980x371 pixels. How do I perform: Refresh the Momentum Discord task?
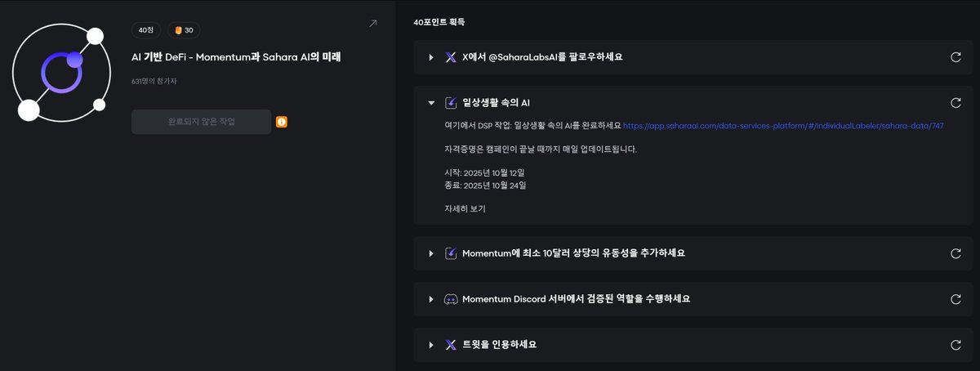tap(955, 299)
